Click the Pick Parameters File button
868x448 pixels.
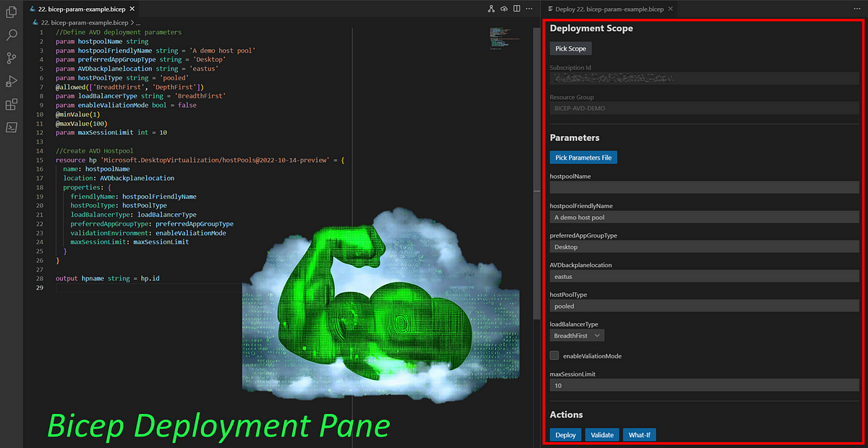pos(583,157)
